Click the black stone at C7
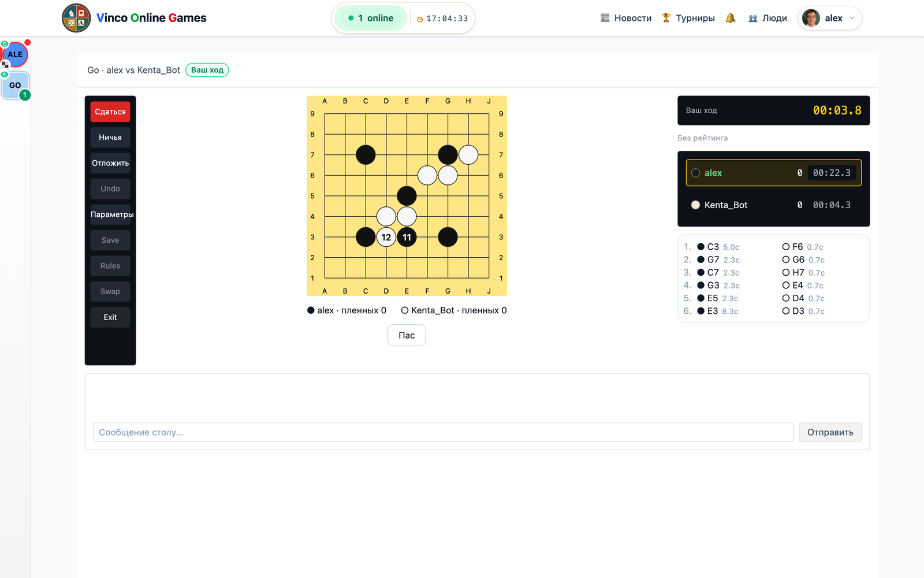The image size is (924, 578). pyautogui.click(x=366, y=155)
